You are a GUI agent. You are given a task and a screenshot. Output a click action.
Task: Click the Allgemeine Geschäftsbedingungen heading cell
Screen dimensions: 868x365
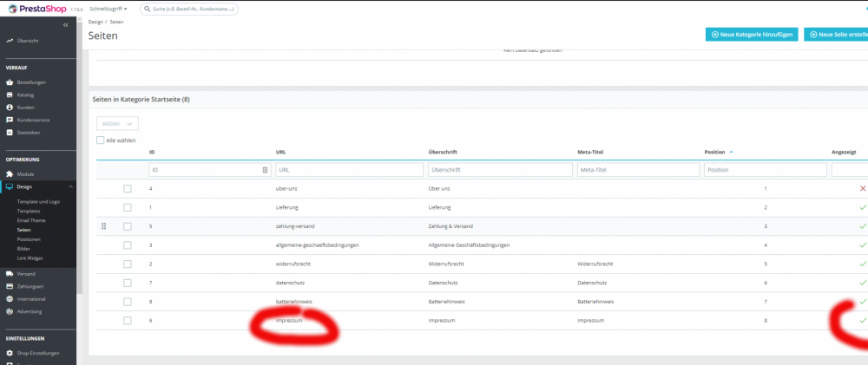[x=469, y=245]
